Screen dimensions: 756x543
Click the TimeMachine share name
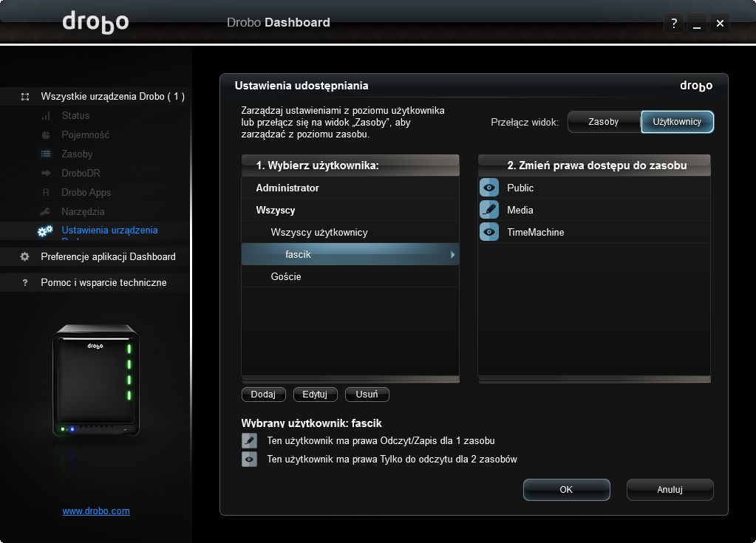(x=536, y=232)
